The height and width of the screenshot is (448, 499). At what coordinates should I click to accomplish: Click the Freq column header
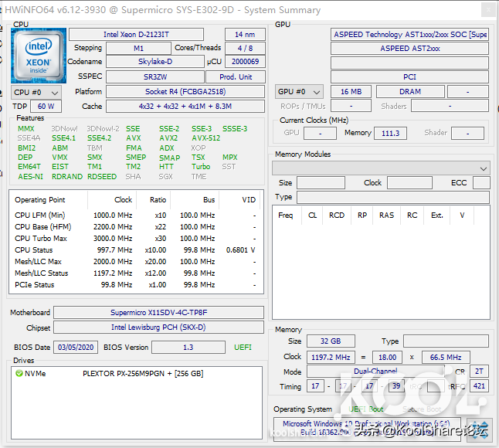286,216
